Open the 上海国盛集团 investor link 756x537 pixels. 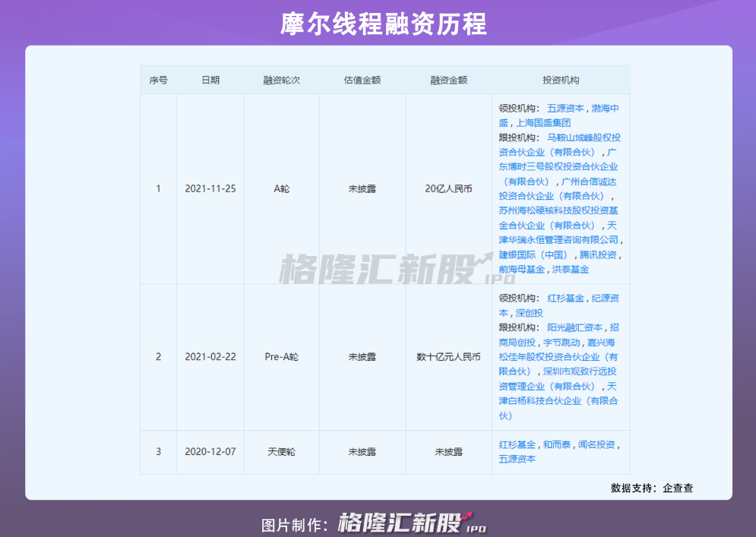click(543, 123)
